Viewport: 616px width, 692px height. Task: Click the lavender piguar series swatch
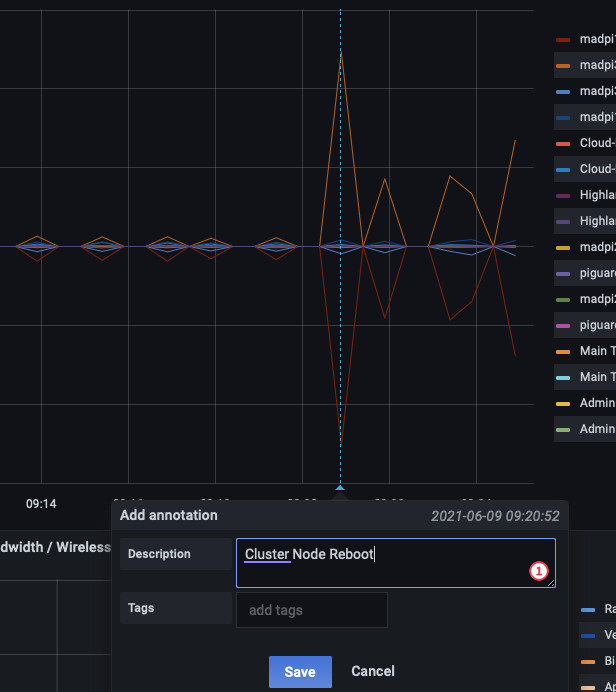pos(563,274)
